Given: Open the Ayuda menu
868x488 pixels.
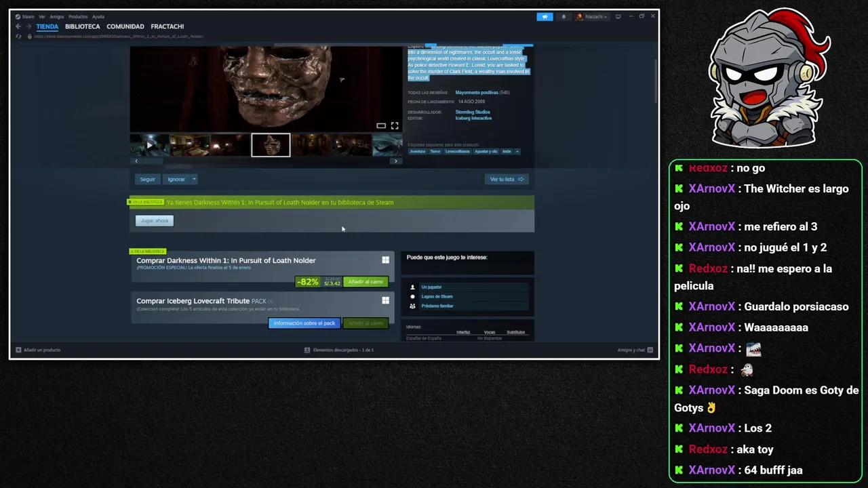Looking at the screenshot, I should pyautogui.click(x=98, y=16).
